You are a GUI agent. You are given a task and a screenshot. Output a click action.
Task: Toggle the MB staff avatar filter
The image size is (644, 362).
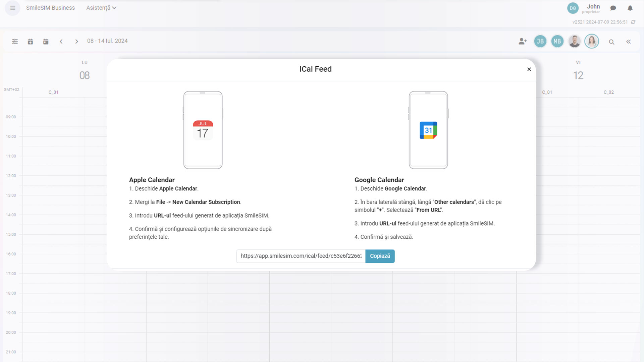(557, 42)
